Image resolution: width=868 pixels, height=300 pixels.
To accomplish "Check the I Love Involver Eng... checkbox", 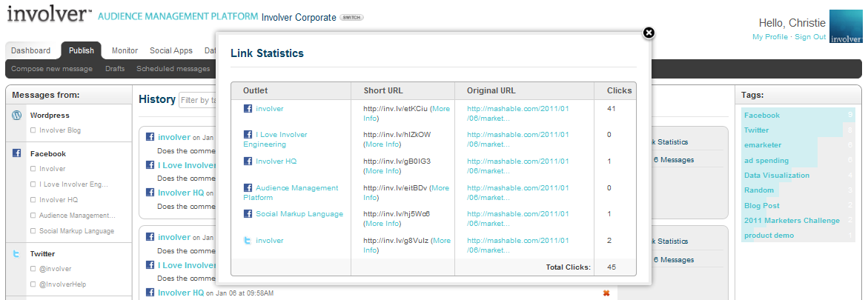I will click(x=33, y=184).
